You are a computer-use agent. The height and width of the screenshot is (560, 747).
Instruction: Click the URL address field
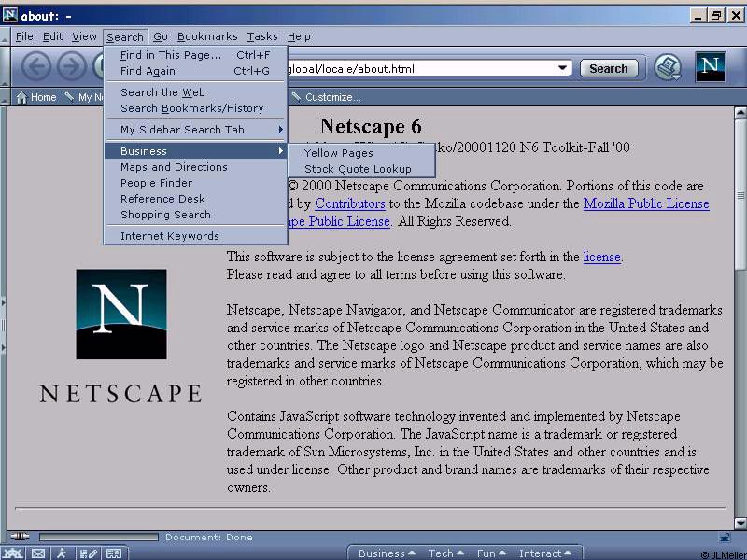(421, 68)
